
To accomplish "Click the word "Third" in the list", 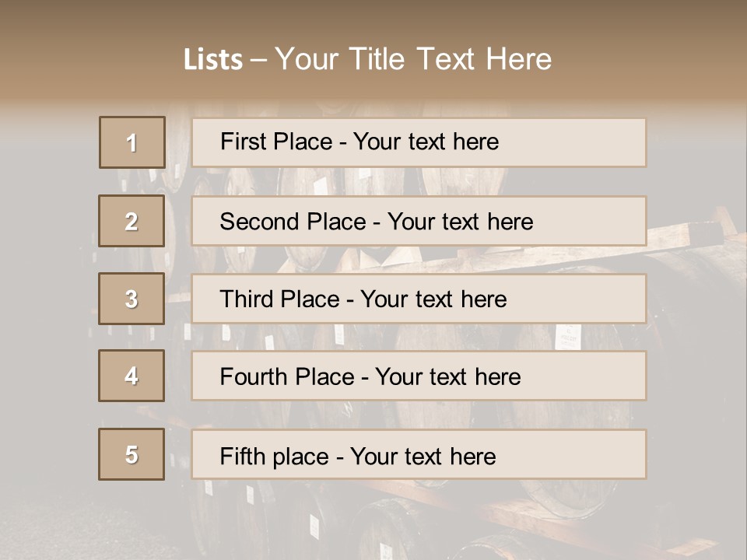I will coord(248,299).
